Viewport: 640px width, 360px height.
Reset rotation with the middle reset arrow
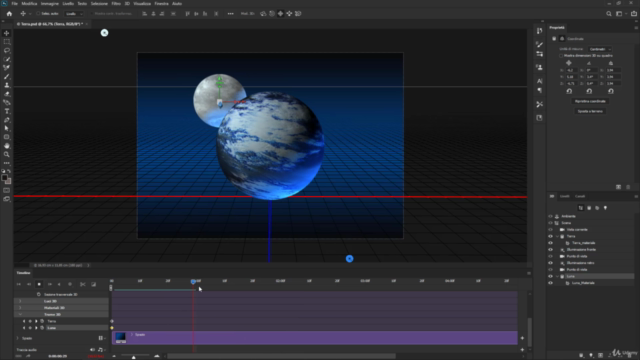pyautogui.click(x=589, y=91)
